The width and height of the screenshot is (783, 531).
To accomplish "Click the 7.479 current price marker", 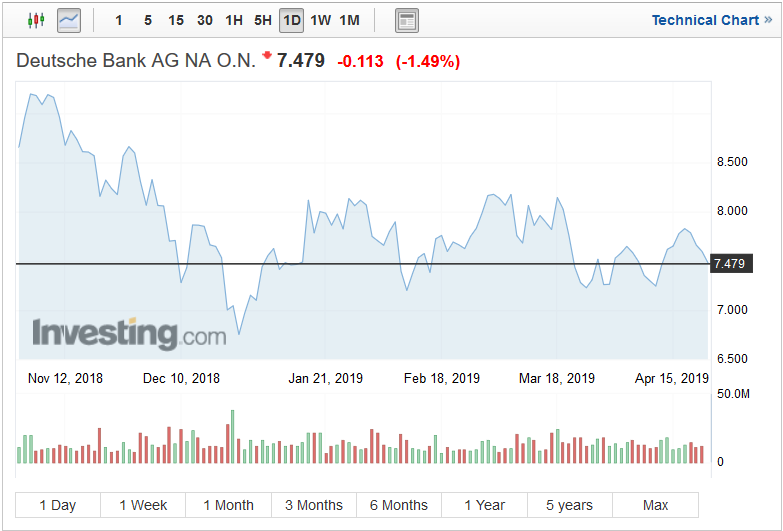I will pos(728,264).
